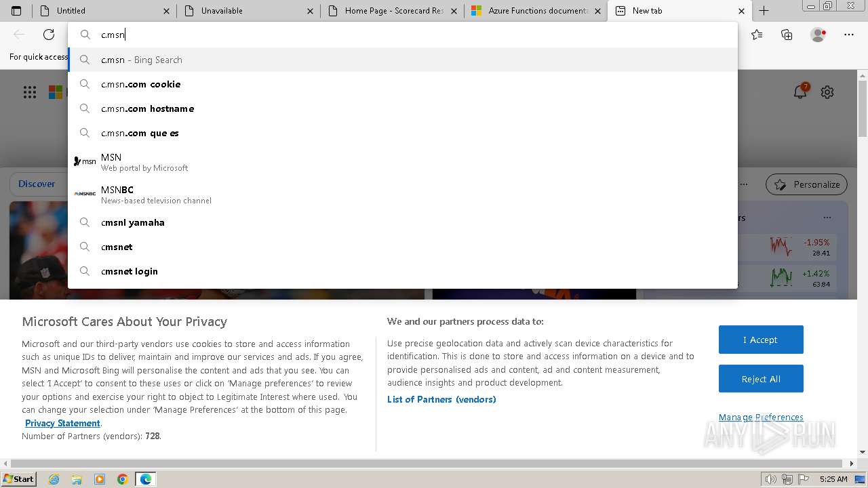Open the Microsoft apps grid launcher

[x=30, y=92]
